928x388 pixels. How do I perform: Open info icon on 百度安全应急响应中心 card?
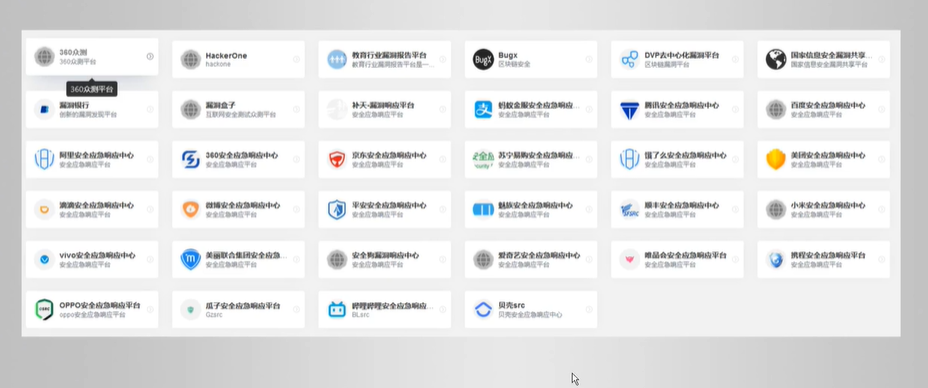(881, 109)
